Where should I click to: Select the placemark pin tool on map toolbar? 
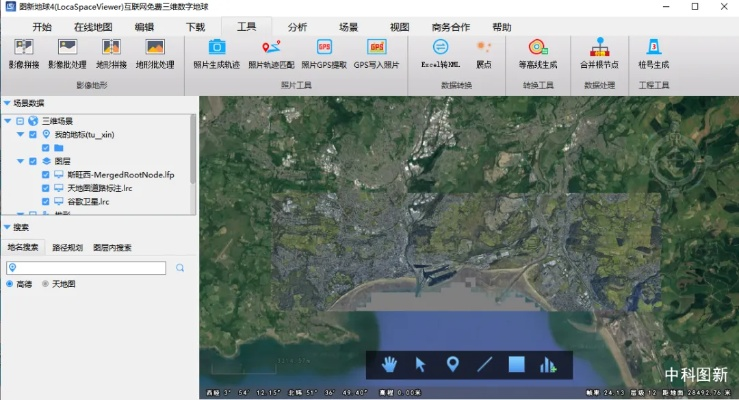[452, 364]
